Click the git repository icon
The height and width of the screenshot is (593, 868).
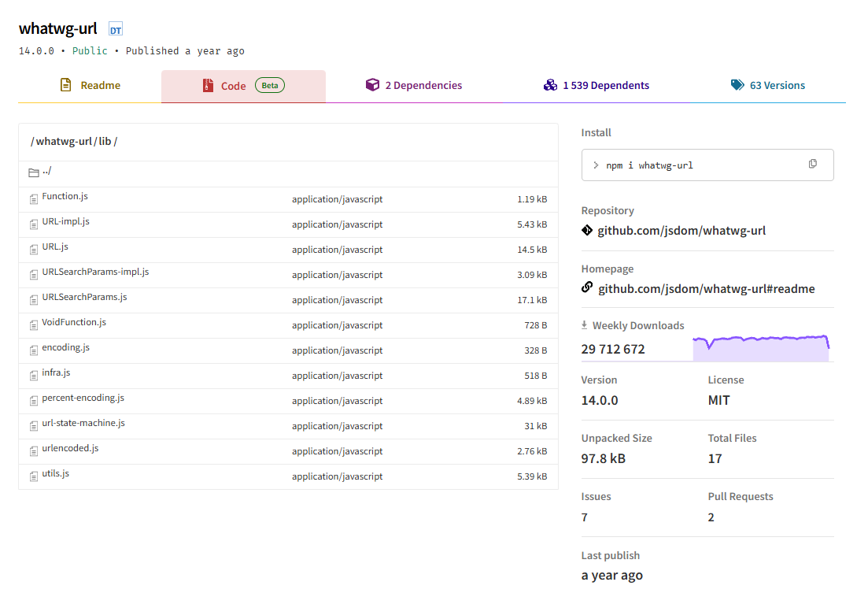pyautogui.click(x=587, y=231)
